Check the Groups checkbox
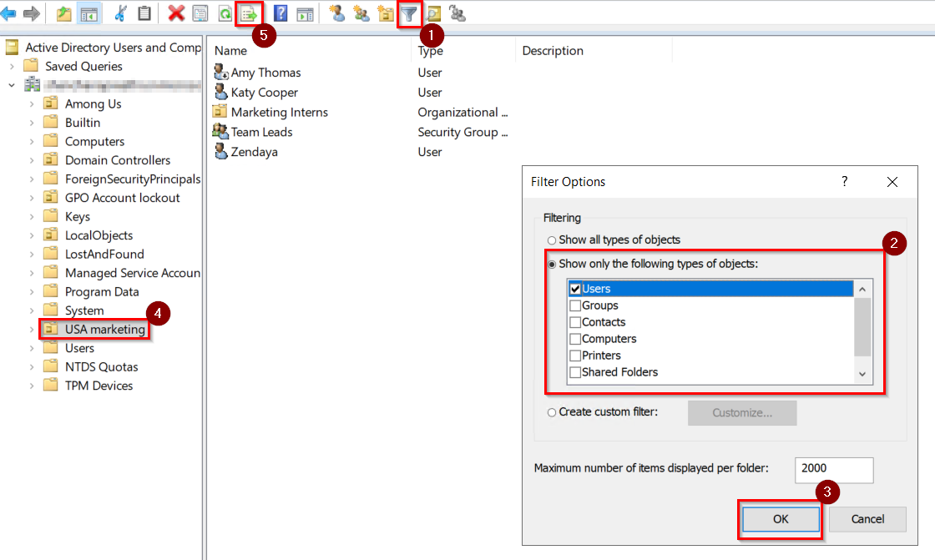 [575, 305]
